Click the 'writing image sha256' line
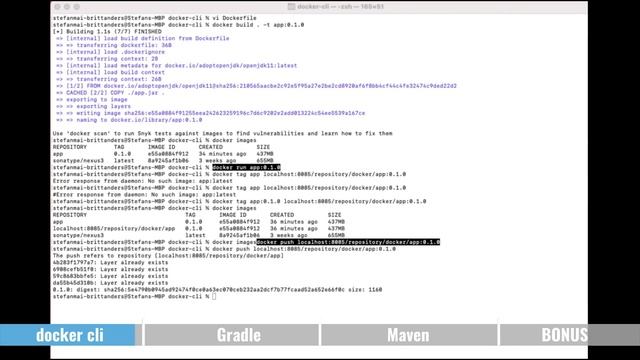Screen dimensions: 640x360 [211, 113]
